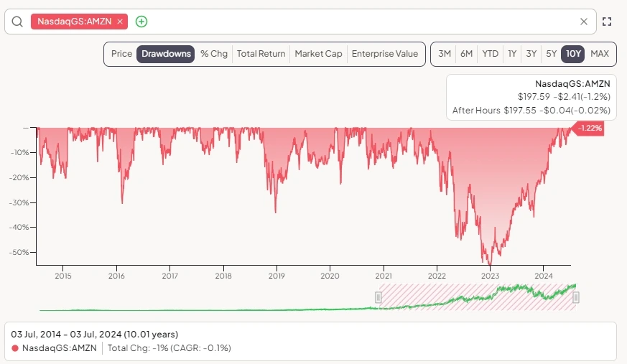Click the 2023 x-axis label
Image resolution: width=627 pixels, height=364 pixels.
(491, 276)
